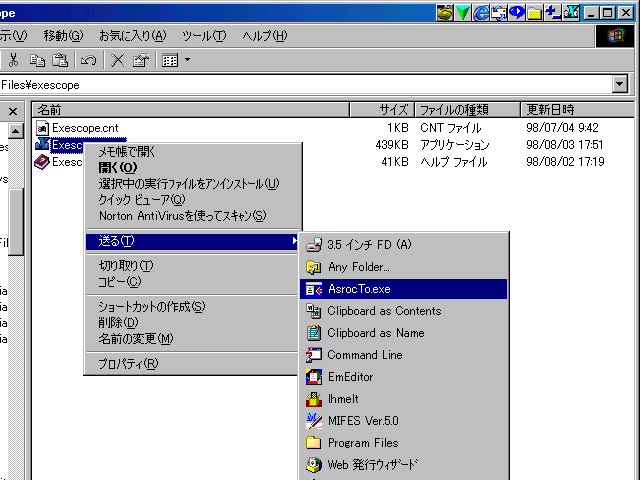Image resolution: width=640 pixels, height=480 pixels.
Task: Click the selected Exescope application icon
Action: pyautogui.click(x=42, y=144)
